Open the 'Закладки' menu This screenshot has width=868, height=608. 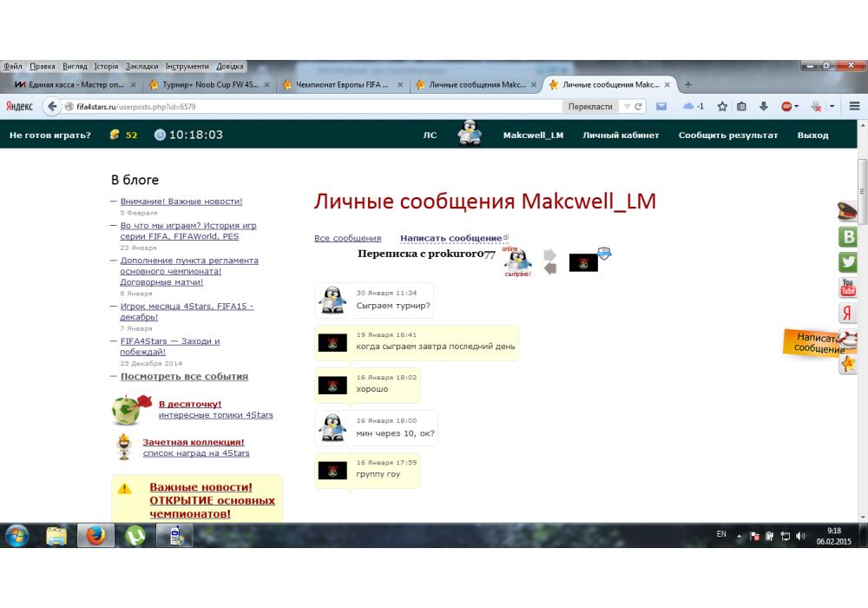click(x=141, y=66)
